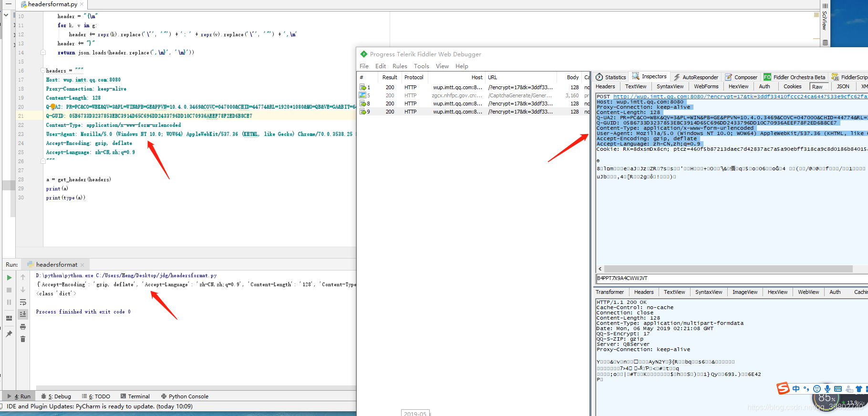The height and width of the screenshot is (416, 868).
Task: Click the Pause output icon in Run panel
Action: coord(9,302)
